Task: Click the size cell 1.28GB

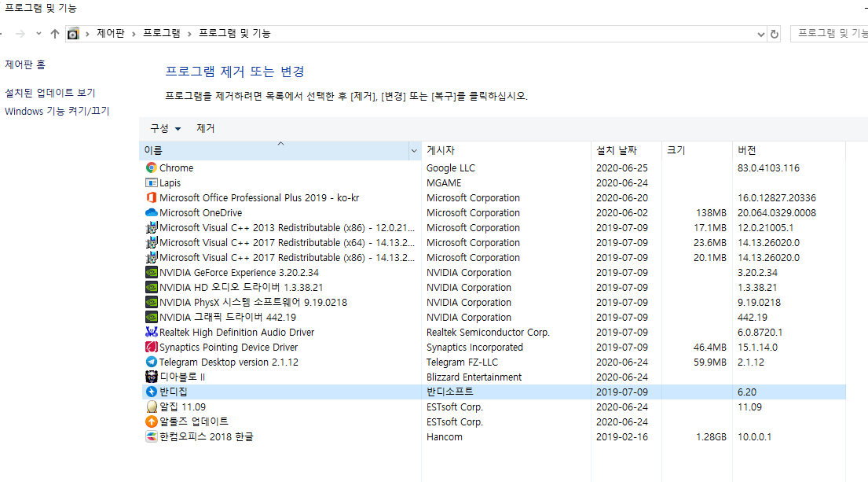Action: click(x=712, y=436)
